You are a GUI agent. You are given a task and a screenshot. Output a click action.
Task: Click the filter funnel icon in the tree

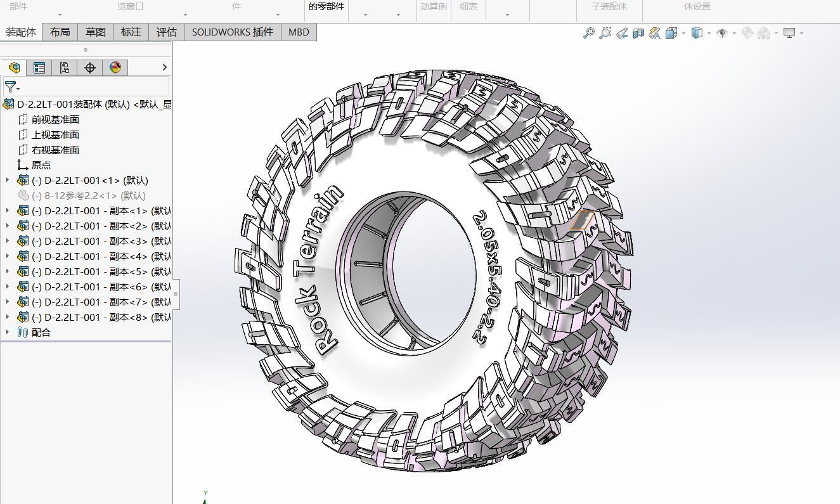pos(10,87)
